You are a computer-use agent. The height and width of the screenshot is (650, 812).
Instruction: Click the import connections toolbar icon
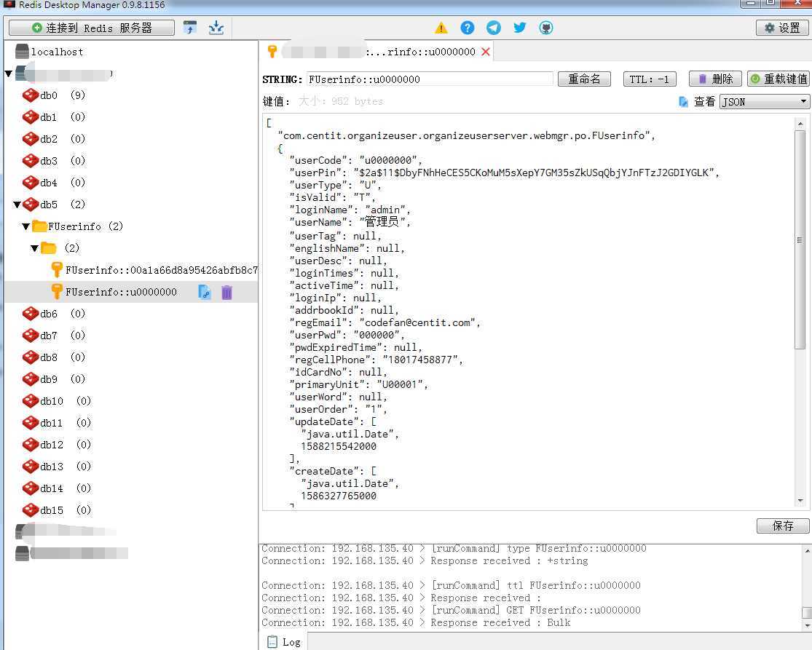point(190,28)
